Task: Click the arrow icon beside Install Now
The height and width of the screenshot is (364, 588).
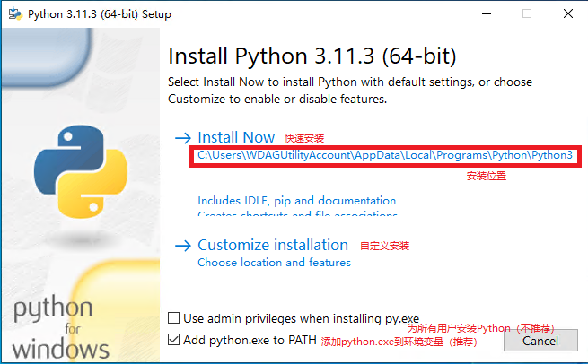Action: (x=183, y=138)
